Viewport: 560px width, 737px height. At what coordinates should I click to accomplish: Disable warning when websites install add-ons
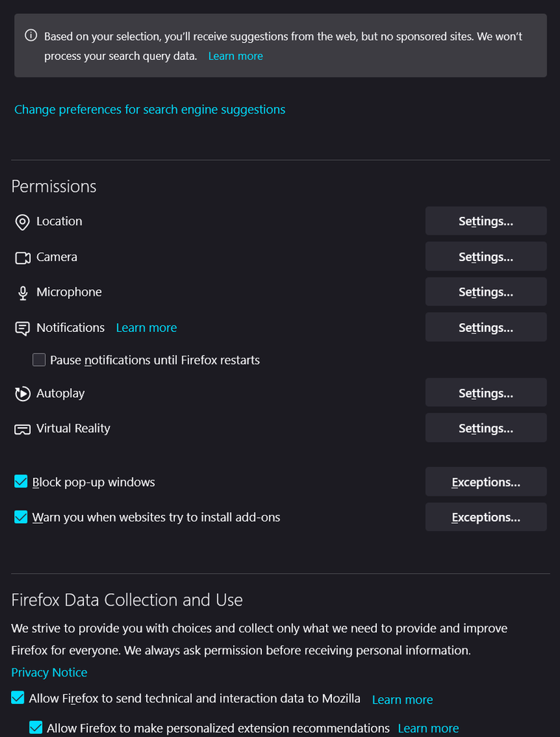[x=21, y=518]
